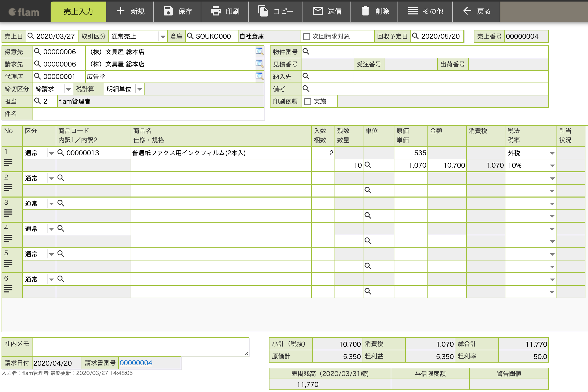Click the 粗利率 value 50.0

(523, 356)
